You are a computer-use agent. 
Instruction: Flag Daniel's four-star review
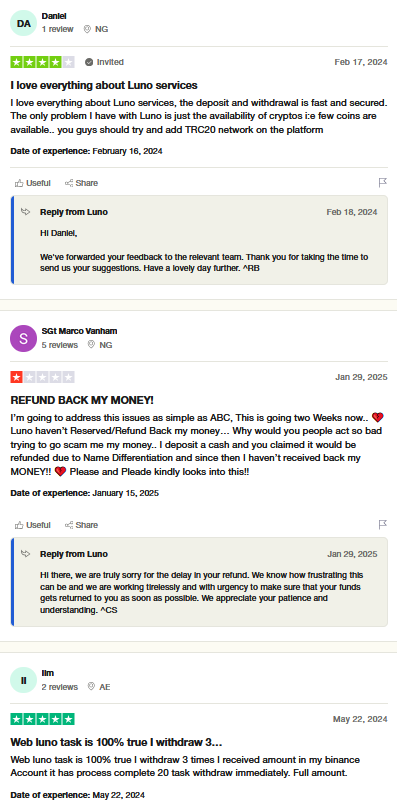click(382, 183)
